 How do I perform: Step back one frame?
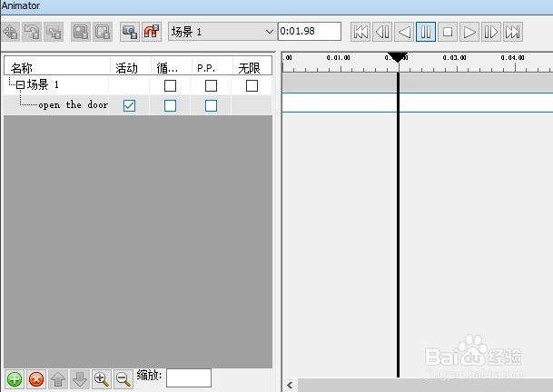(x=382, y=32)
